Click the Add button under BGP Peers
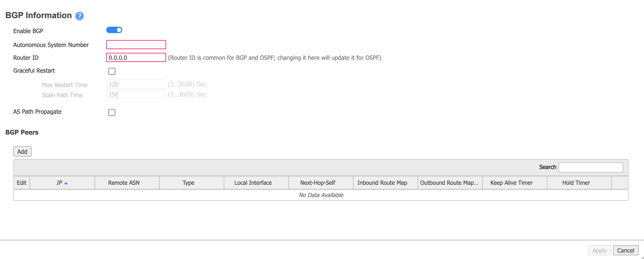The width and height of the screenshot is (644, 259). tap(22, 151)
